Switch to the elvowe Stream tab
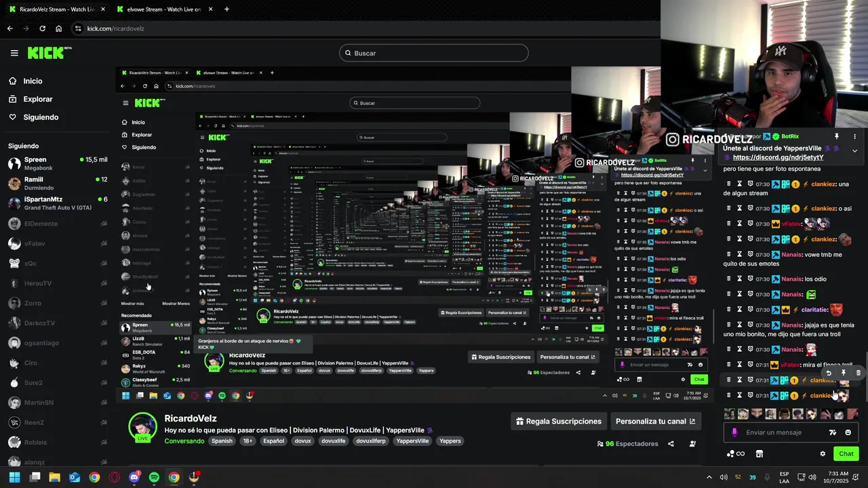 coord(159,9)
